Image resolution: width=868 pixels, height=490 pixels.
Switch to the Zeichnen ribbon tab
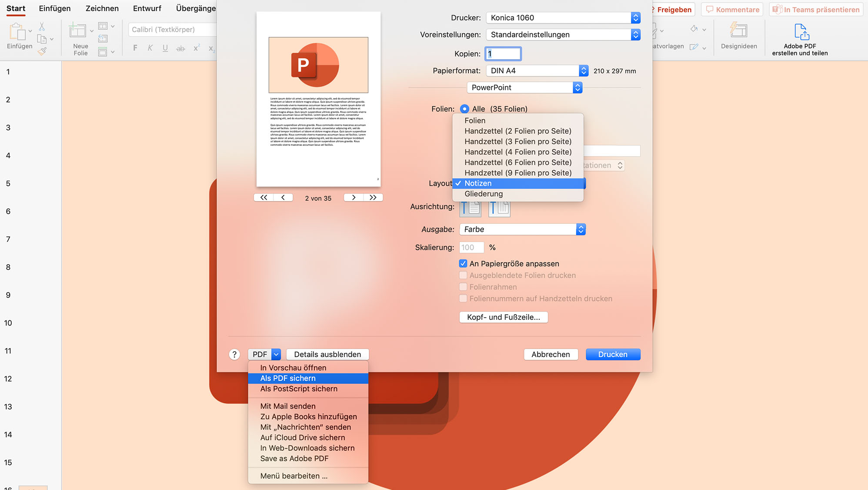click(x=102, y=9)
